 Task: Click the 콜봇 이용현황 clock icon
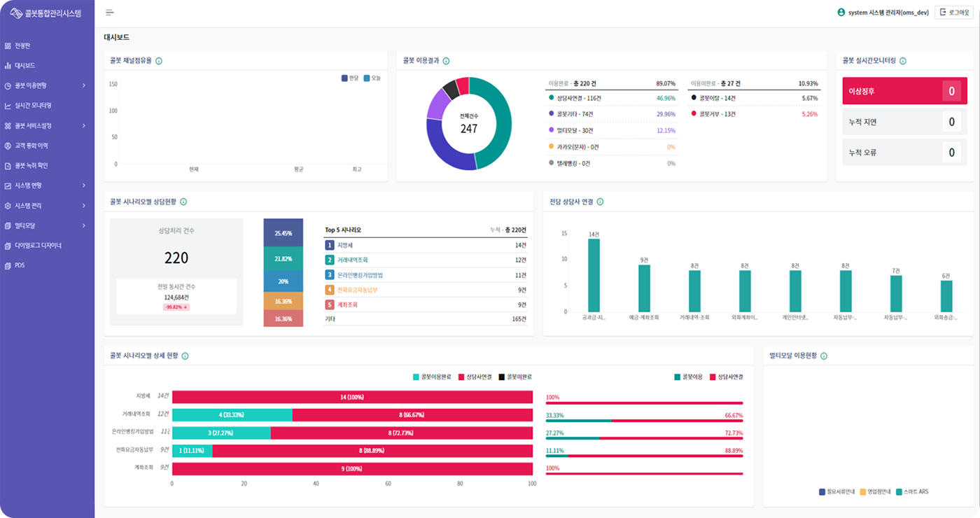8,86
